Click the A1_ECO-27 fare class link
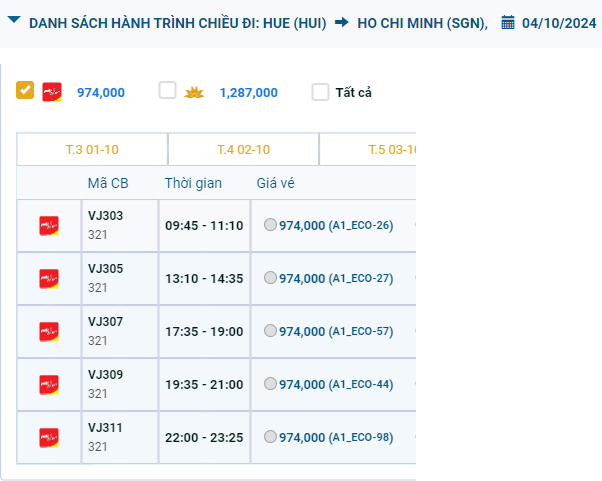The width and height of the screenshot is (602, 481). 361,278
